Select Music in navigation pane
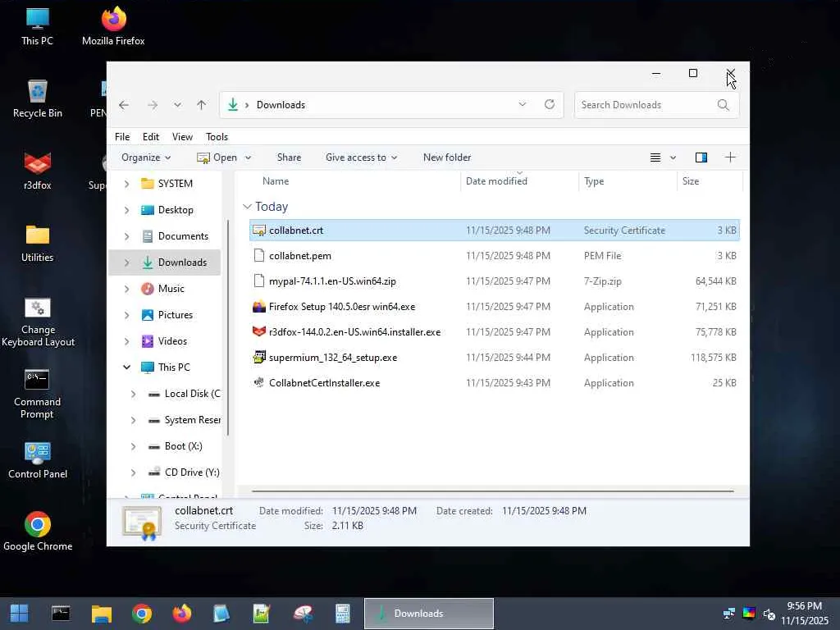Viewport: 840px width, 630px height. click(x=165, y=289)
